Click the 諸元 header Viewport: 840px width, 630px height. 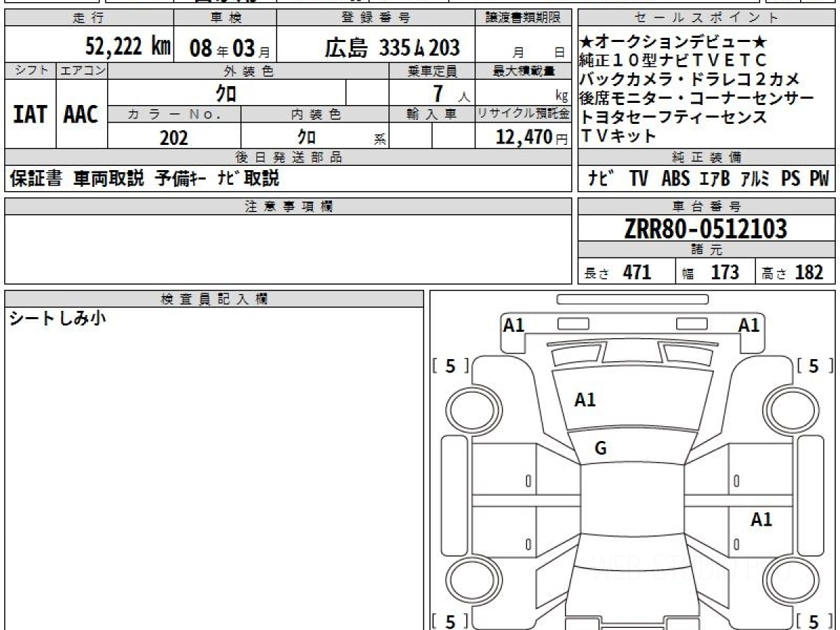tap(707, 251)
